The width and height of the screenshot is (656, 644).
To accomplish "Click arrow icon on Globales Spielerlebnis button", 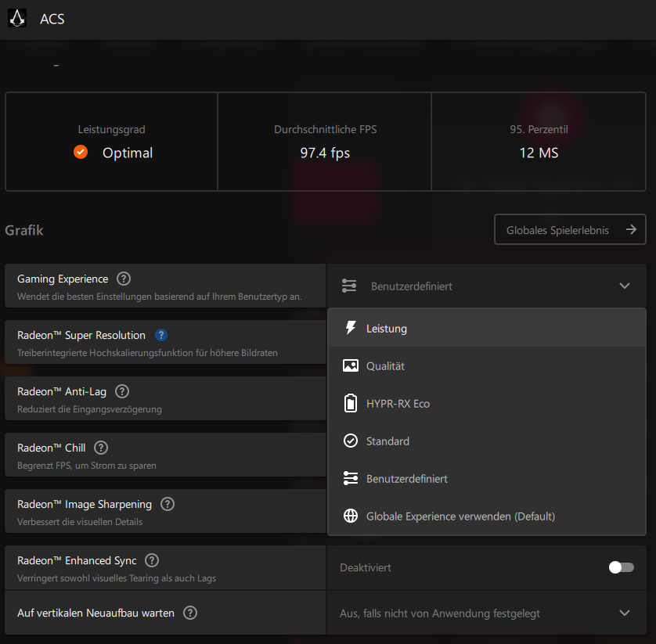I will 631,229.
